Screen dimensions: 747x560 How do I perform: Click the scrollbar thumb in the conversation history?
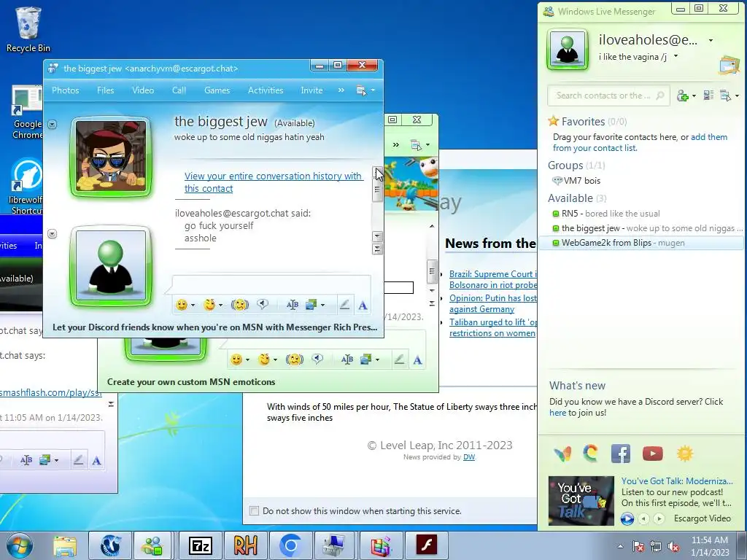pos(377,189)
